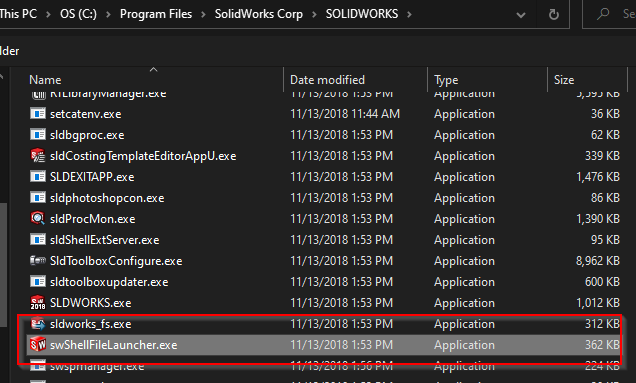Expand chevron after SolidWorks Corp breadcrumb
The image size is (636, 383).
(314, 15)
